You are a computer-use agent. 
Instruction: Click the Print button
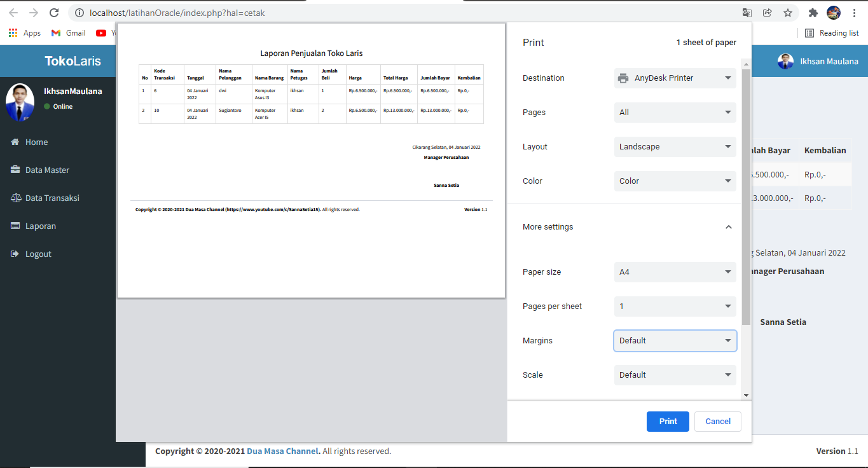pos(668,421)
